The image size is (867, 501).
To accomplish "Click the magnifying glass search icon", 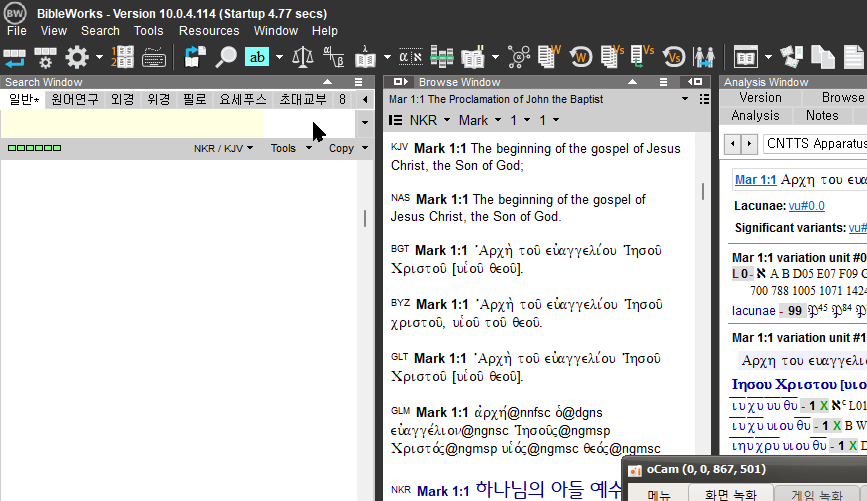I will pos(226,57).
